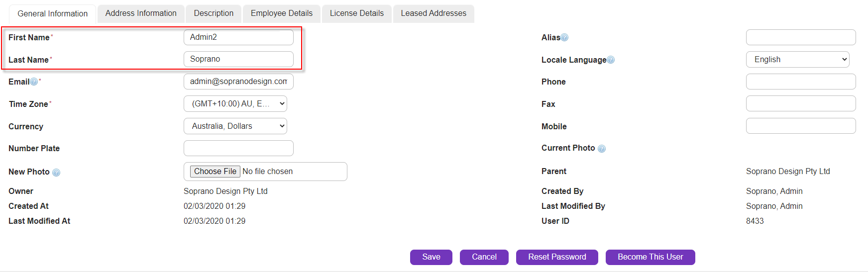868x272 pixels.
Task: Open the Time Zone dropdown
Action: click(x=235, y=104)
